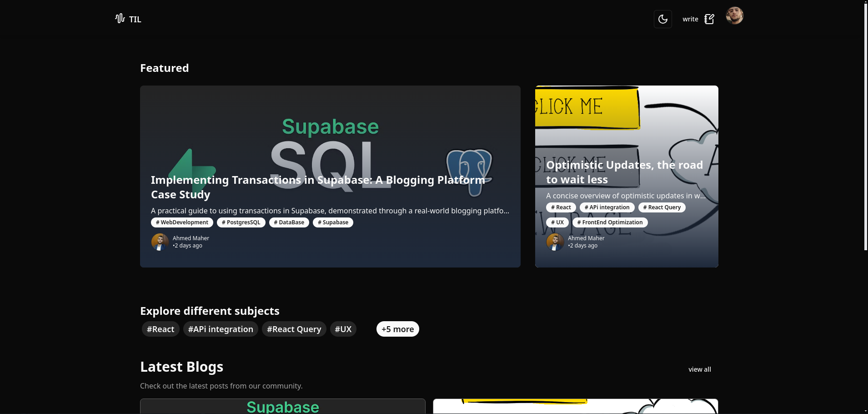This screenshot has height=414, width=868.
Task: Click the FrontEnd Optimization tag
Action: tap(610, 222)
